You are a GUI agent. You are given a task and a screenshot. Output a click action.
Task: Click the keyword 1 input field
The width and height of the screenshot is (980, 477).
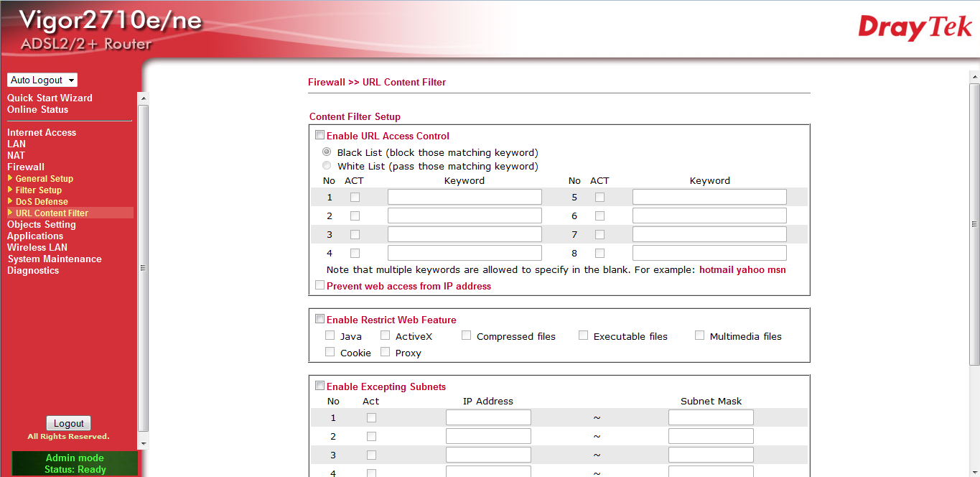click(x=465, y=197)
